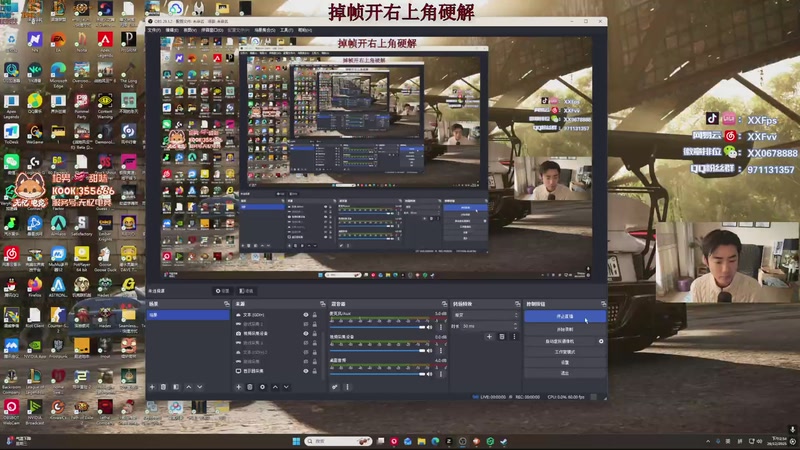Mute the 视频采集设备 mixer channel
The image size is (800, 450).
pos(430,351)
